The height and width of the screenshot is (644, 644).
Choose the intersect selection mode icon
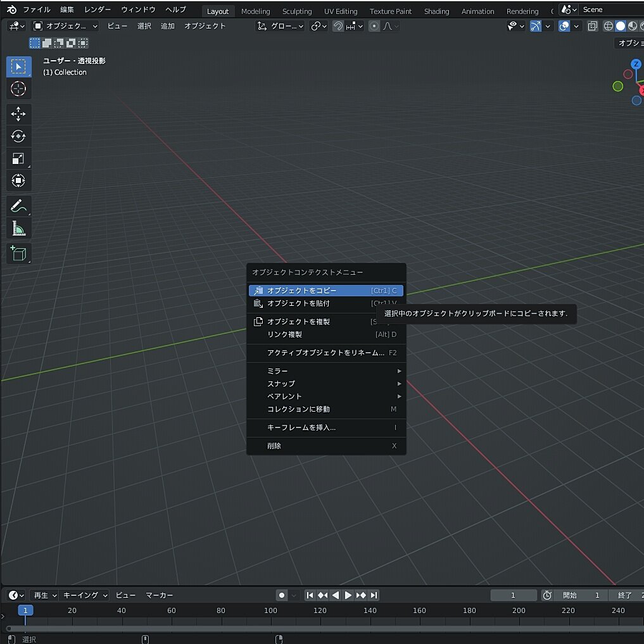pos(83,42)
